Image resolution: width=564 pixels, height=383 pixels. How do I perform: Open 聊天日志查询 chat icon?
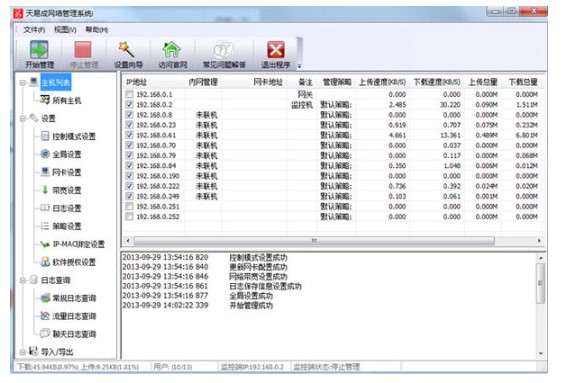tap(45, 333)
